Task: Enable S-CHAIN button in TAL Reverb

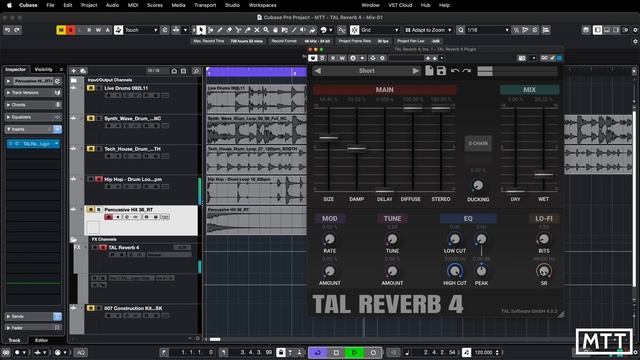Action: pos(478,143)
